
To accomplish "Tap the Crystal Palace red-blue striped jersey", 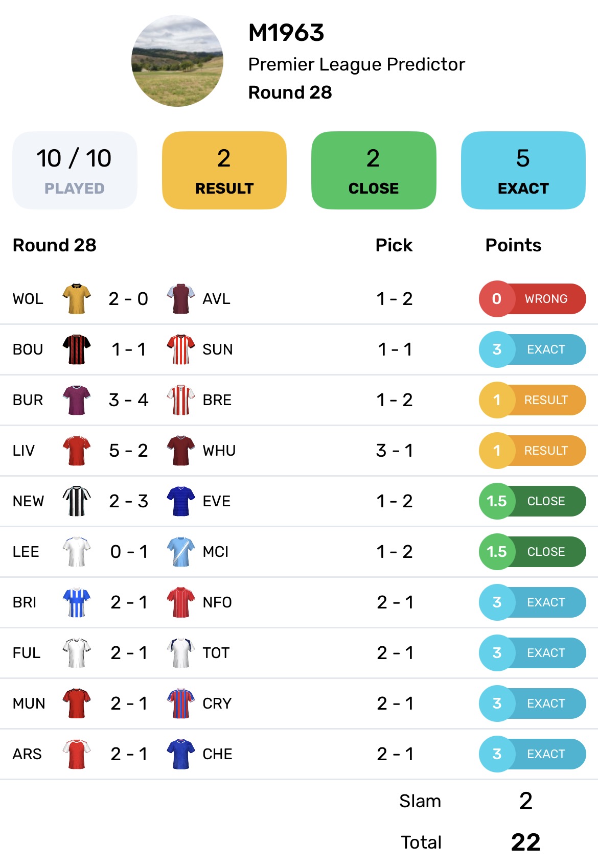I will click(181, 703).
